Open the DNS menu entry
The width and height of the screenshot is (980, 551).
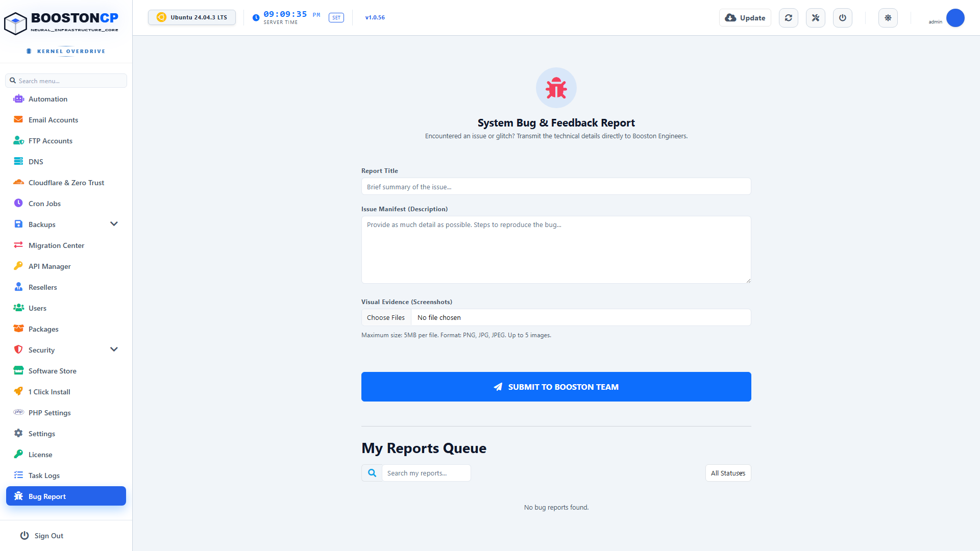pyautogui.click(x=66, y=162)
